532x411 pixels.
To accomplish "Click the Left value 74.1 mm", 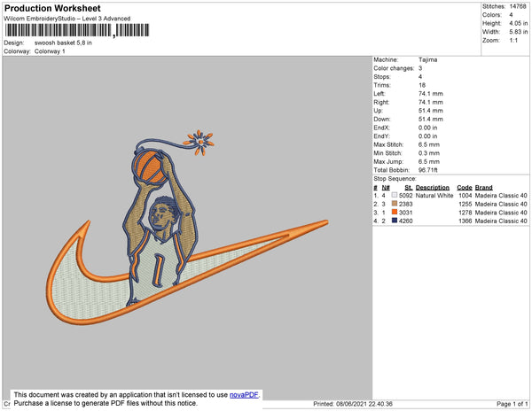I will coord(431,94).
